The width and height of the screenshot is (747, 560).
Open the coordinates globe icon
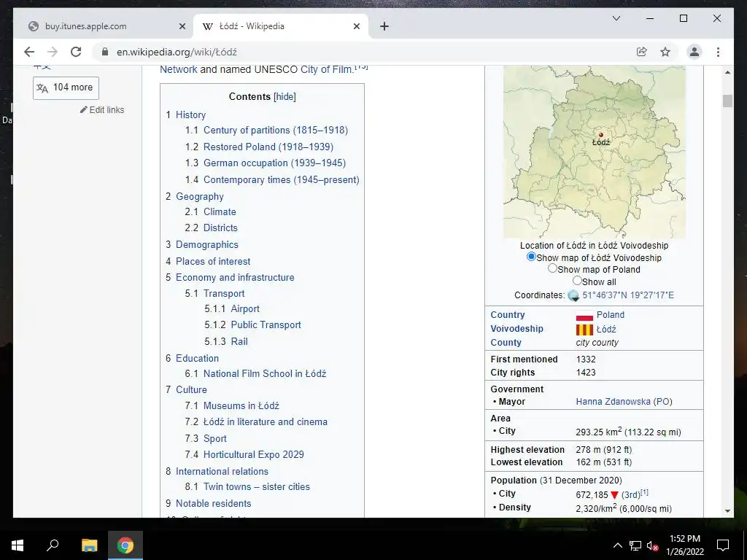(573, 296)
